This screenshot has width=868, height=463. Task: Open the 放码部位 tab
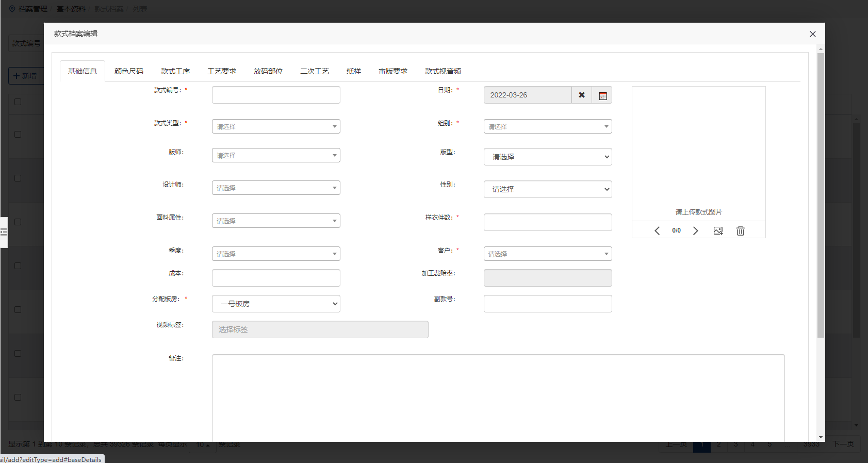point(268,71)
